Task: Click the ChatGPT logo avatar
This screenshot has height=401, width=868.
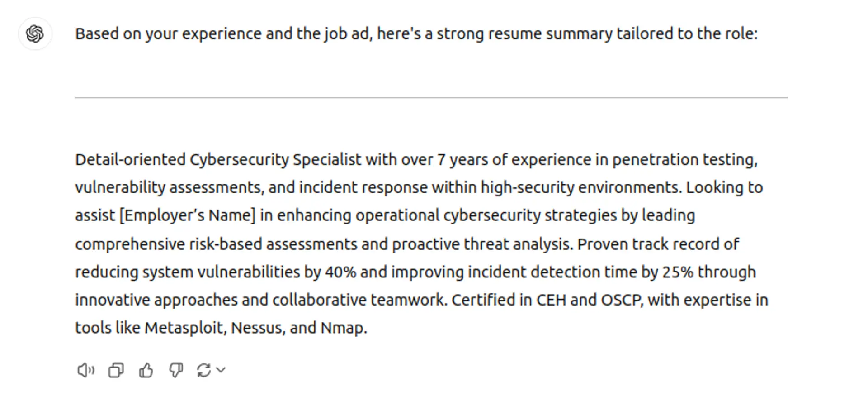Action: pyautogui.click(x=35, y=33)
